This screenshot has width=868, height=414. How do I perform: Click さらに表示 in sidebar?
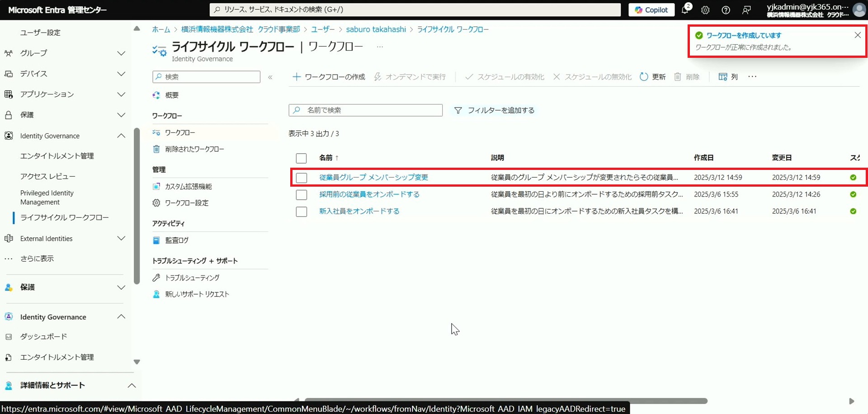tap(37, 259)
